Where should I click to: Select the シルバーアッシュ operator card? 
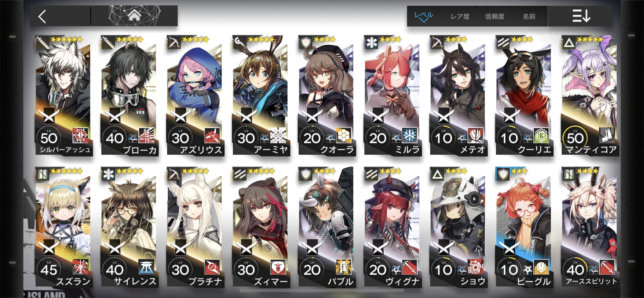click(63, 95)
